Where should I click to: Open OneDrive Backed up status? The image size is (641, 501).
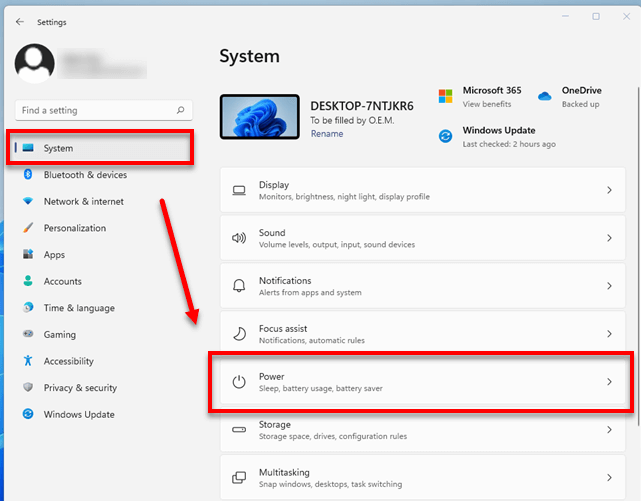click(580, 104)
